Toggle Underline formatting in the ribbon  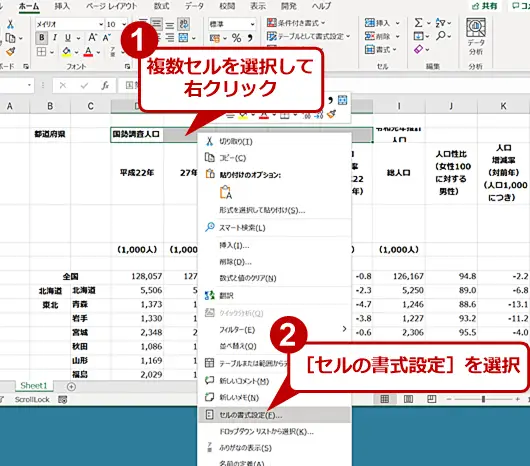click(x=68, y=38)
